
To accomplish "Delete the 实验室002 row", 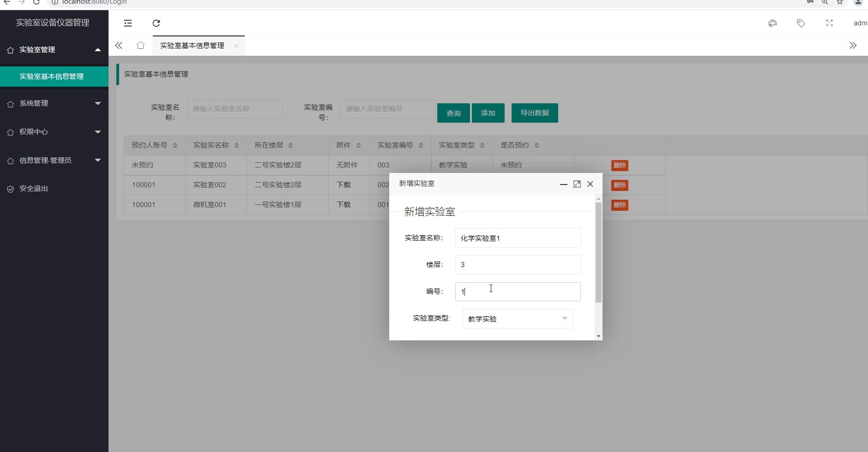I will [620, 185].
